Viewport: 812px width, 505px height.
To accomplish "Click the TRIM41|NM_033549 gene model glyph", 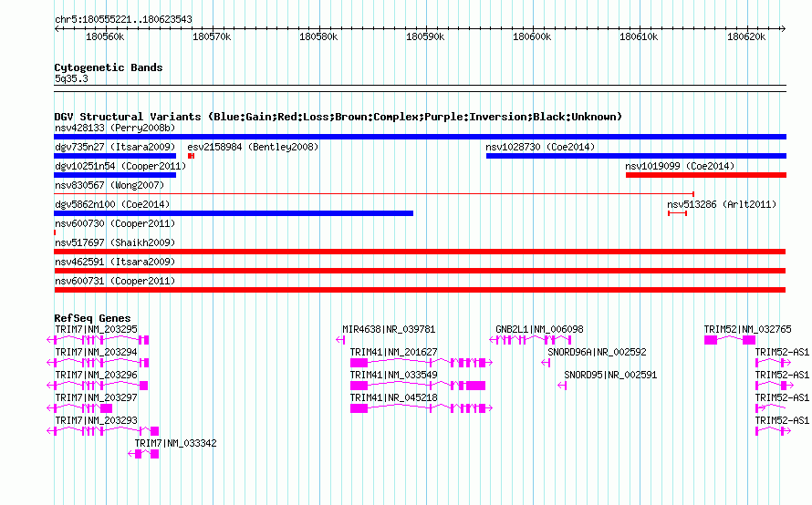I will [x=418, y=386].
